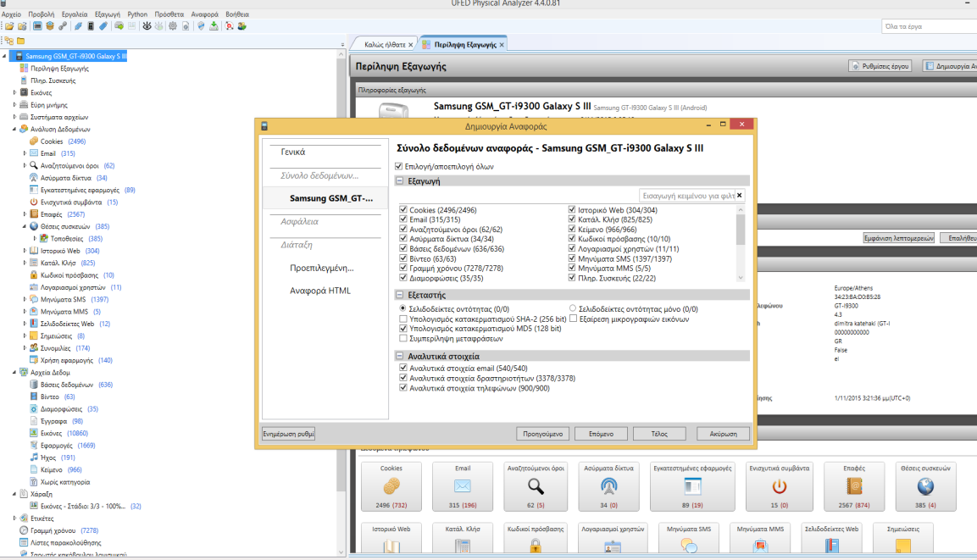The image size is (977, 560).
Task: Click the Εμφάνιση λεπτομερειών button
Action: (898, 238)
